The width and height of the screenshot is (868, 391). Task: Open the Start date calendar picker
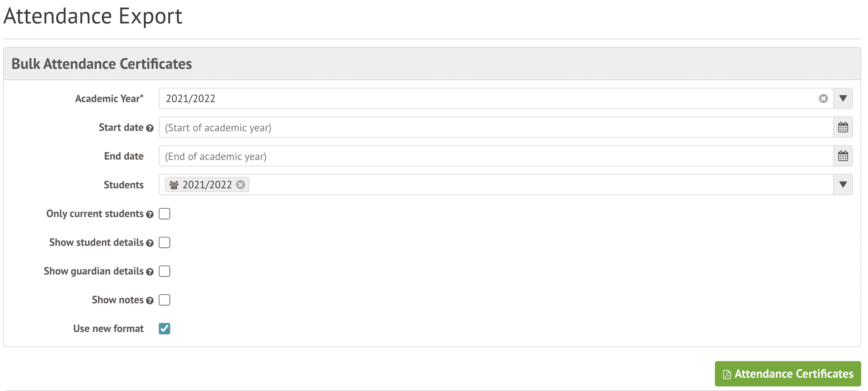click(x=843, y=127)
